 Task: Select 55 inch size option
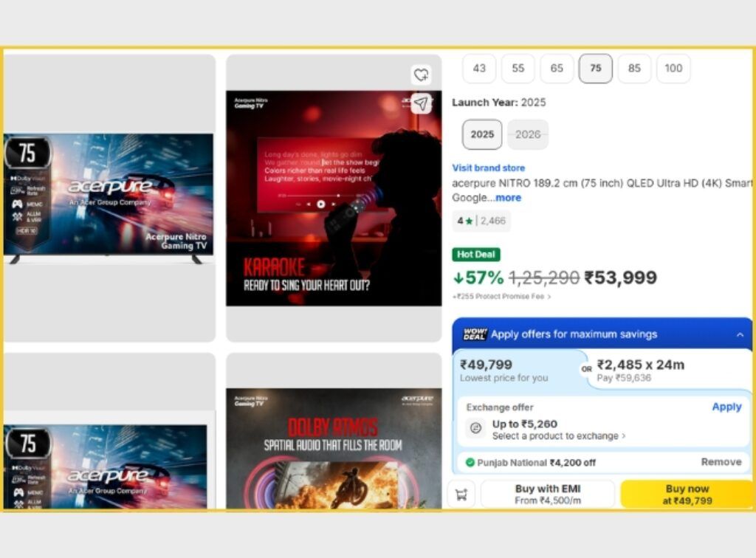click(518, 69)
